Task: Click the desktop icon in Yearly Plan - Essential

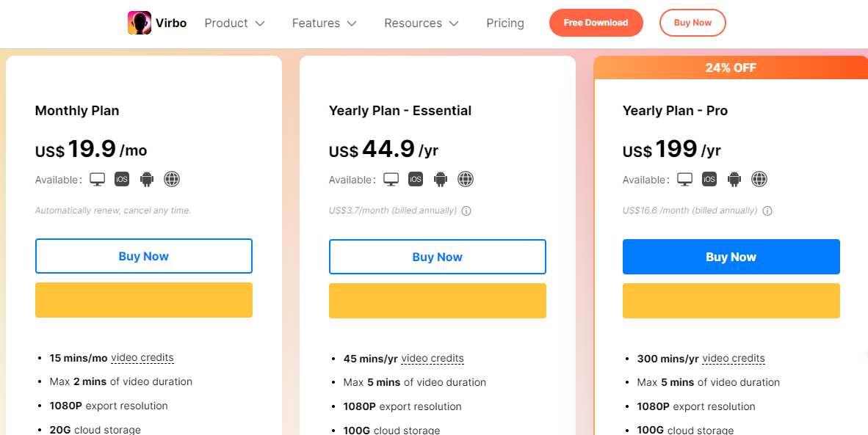Action: coord(391,178)
